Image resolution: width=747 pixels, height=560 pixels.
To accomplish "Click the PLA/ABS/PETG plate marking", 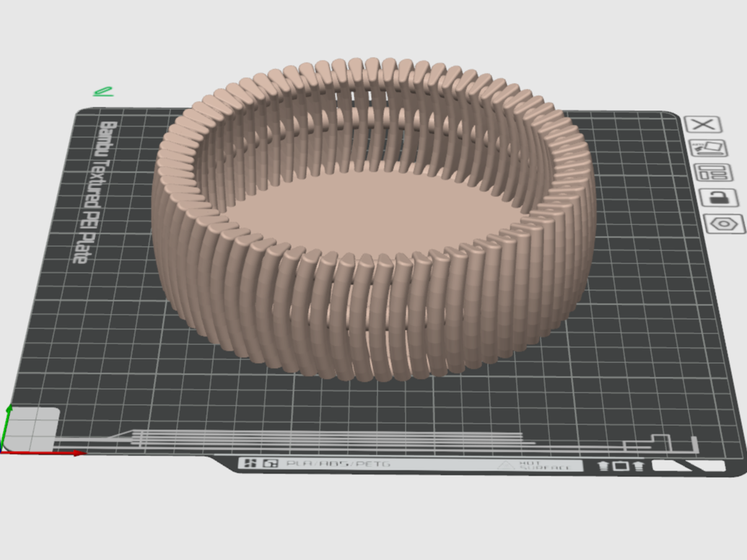I will pos(338,463).
